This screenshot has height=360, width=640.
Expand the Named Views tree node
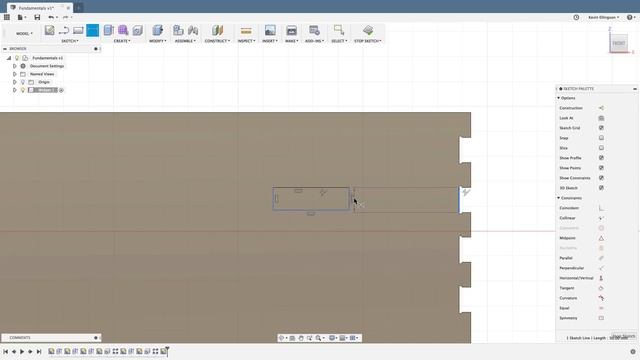tap(15, 74)
